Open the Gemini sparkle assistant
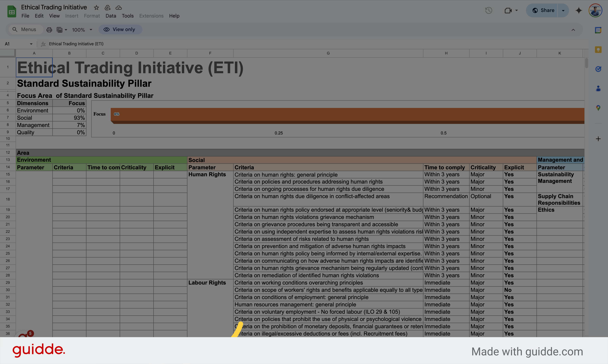 (579, 10)
